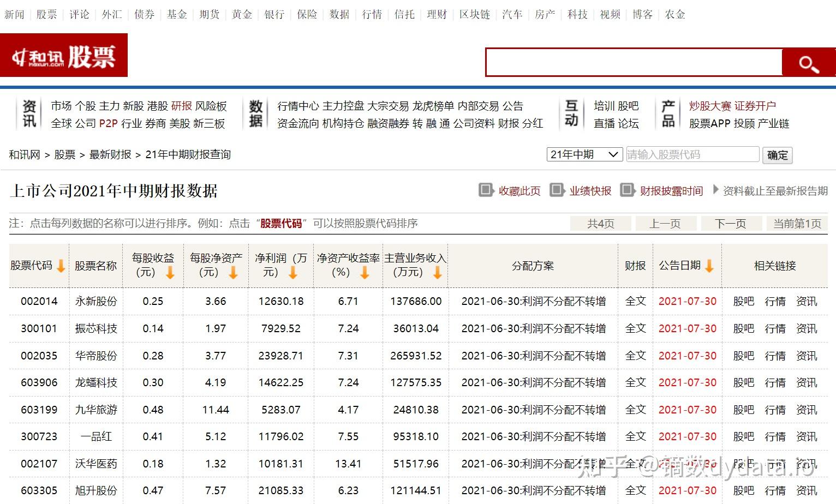Click the 和讯股票 logo
The image size is (836, 504).
64,55
